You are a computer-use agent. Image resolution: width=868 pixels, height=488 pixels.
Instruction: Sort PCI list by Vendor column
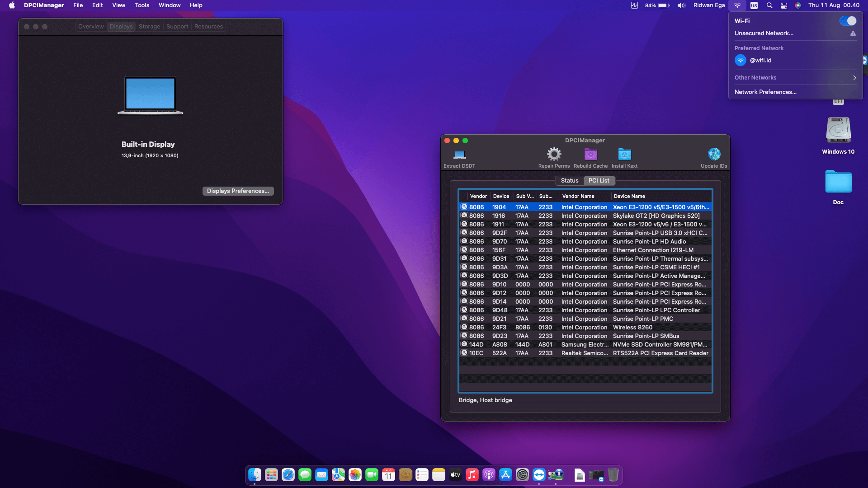[478, 196]
